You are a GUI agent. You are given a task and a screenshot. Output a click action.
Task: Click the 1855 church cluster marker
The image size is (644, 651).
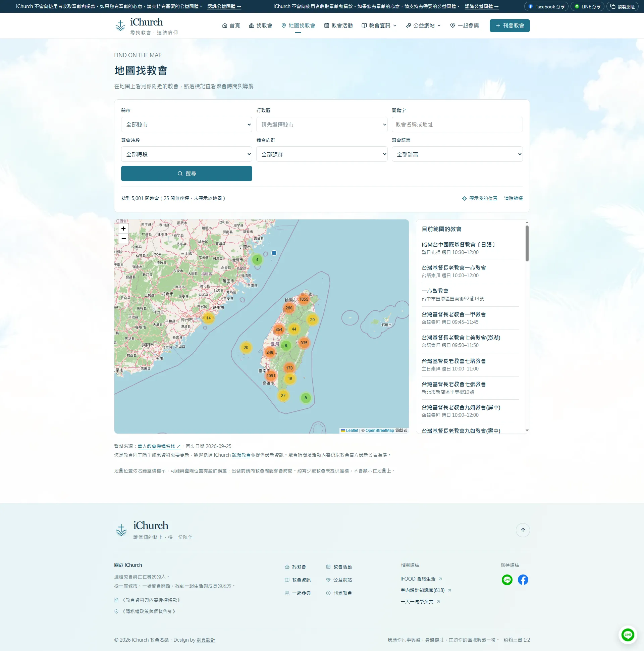[304, 299]
